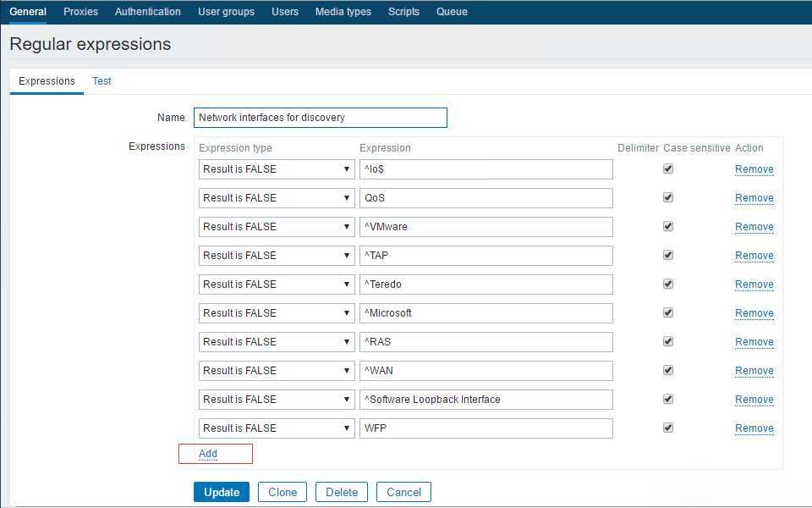Viewport: 812px width, 508px height.
Task: Expand expression type dropdown for ^TAP row
Action: pos(277,256)
